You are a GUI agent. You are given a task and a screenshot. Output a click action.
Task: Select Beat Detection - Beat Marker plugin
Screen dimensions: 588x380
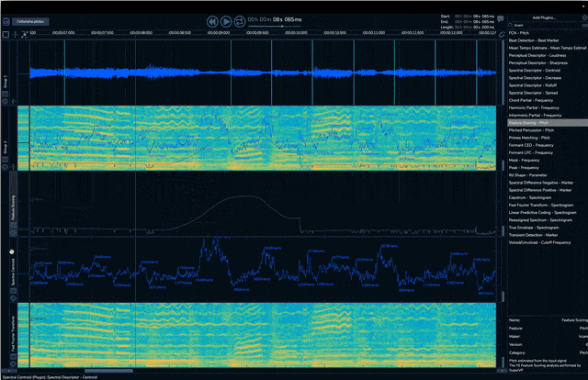tap(538, 40)
